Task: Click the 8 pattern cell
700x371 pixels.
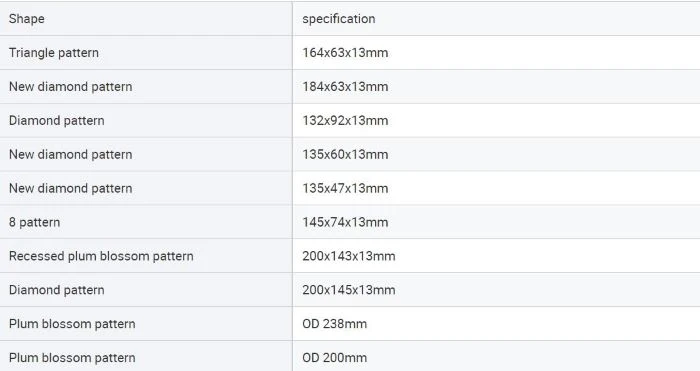Action: tap(146, 222)
